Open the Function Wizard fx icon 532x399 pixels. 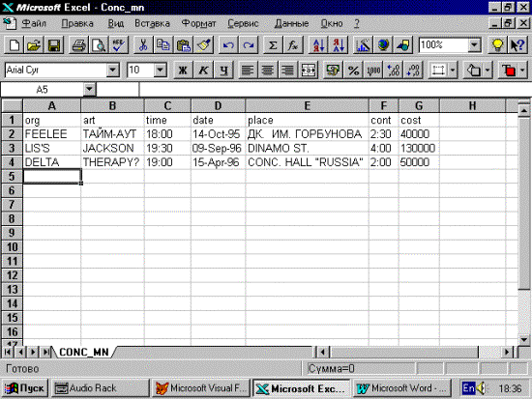click(292, 45)
